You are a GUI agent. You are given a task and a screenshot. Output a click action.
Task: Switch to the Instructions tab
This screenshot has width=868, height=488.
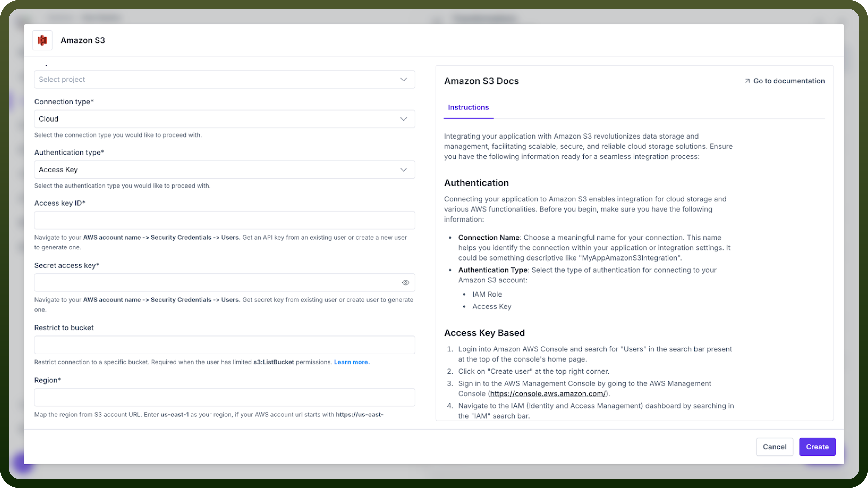[468, 107]
